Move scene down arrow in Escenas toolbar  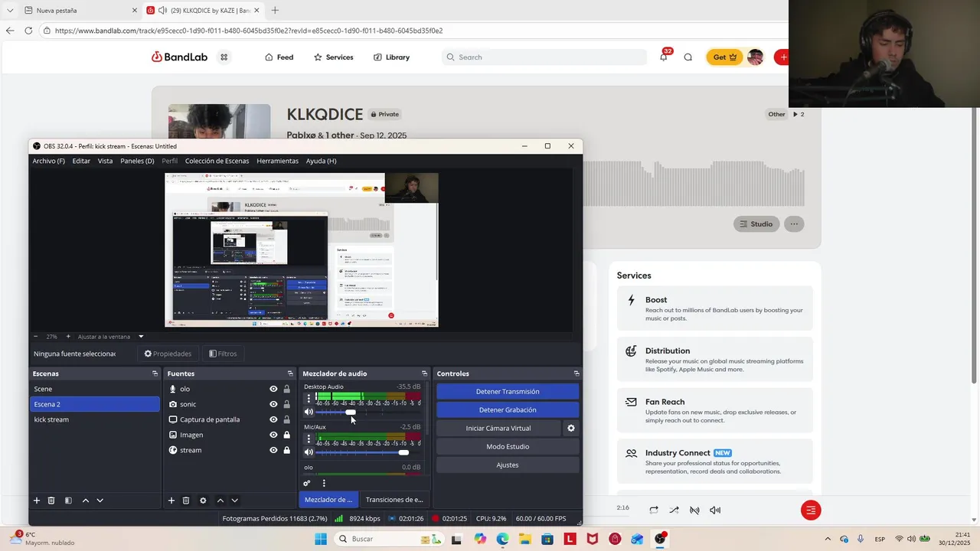[x=100, y=500]
